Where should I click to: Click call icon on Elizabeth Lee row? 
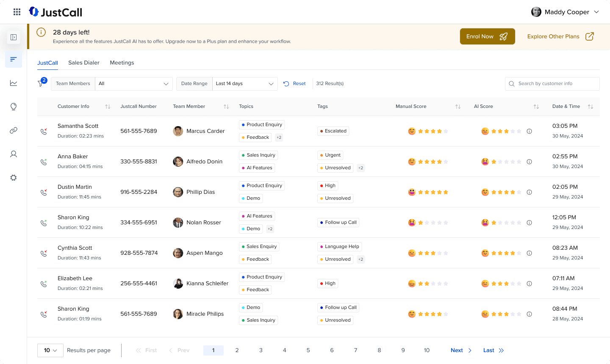coord(44,284)
